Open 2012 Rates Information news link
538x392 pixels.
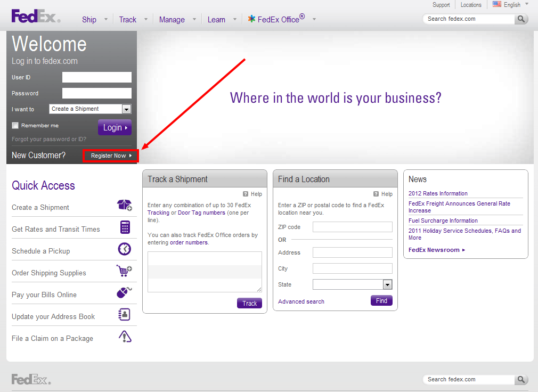[x=438, y=193]
